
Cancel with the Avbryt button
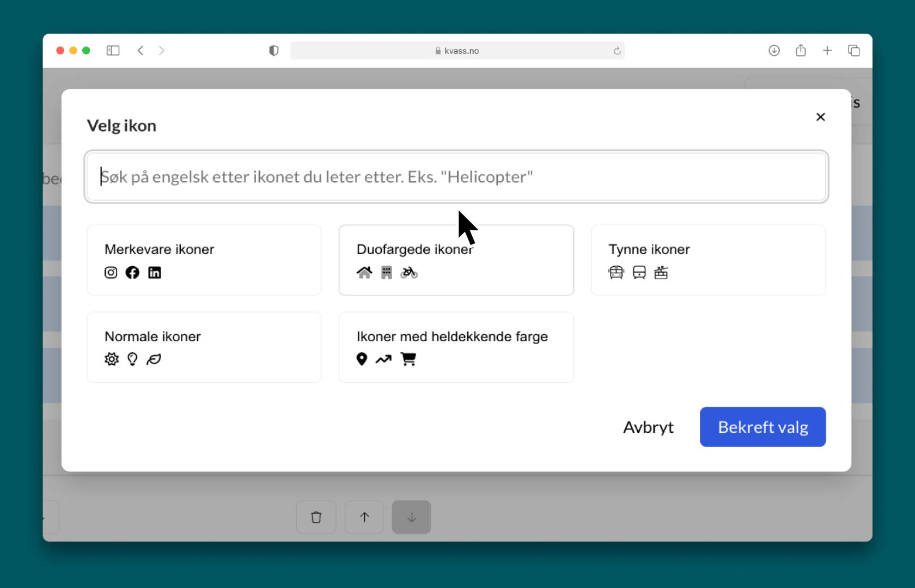[648, 427]
